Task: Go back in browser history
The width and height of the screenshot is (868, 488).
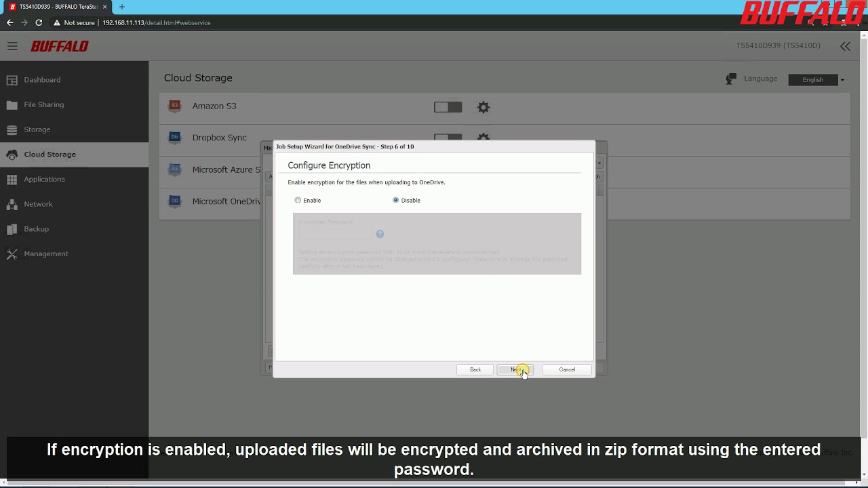Action: pos(9,22)
